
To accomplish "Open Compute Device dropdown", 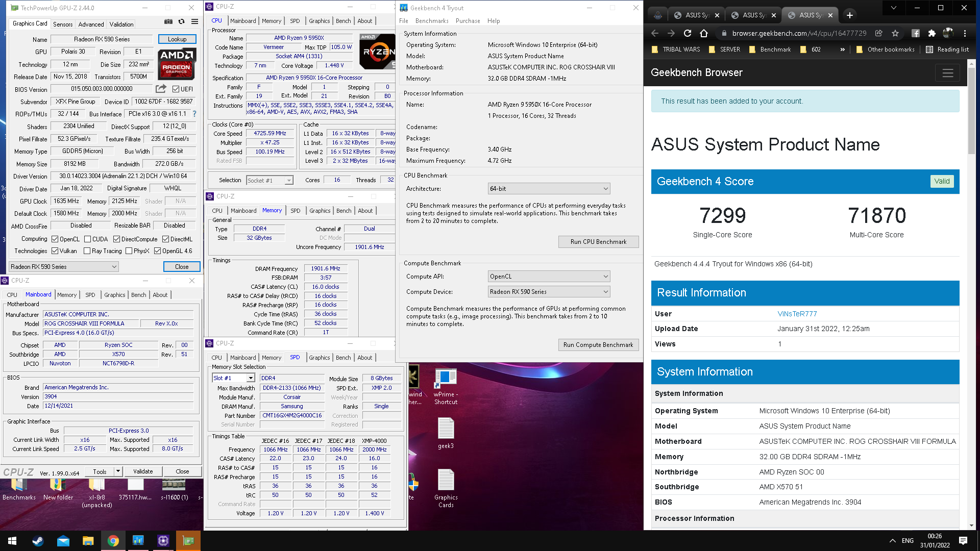I will pyautogui.click(x=549, y=292).
